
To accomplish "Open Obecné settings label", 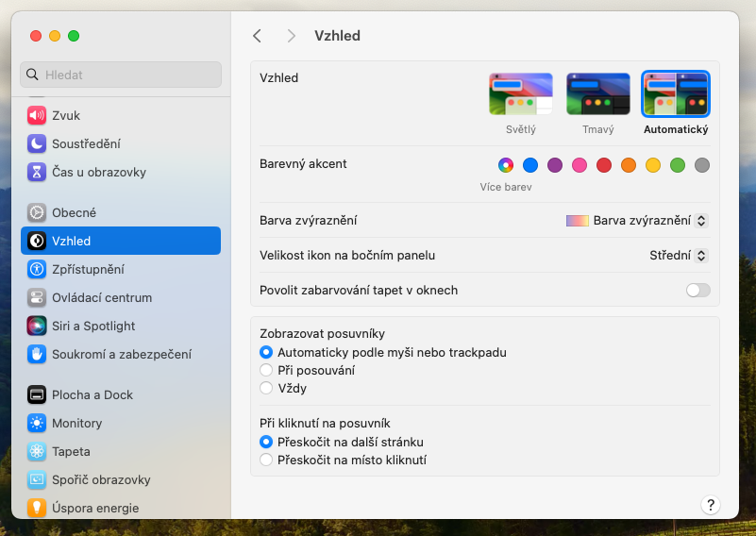I will 74,212.
